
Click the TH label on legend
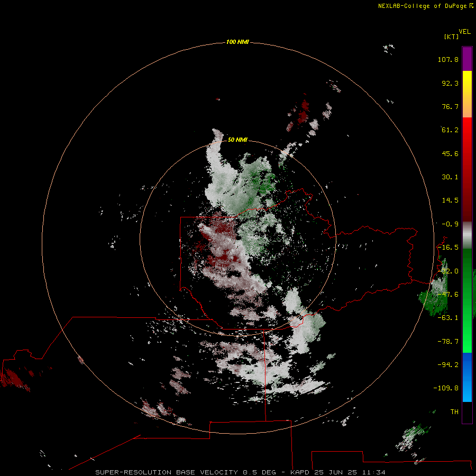point(454,412)
